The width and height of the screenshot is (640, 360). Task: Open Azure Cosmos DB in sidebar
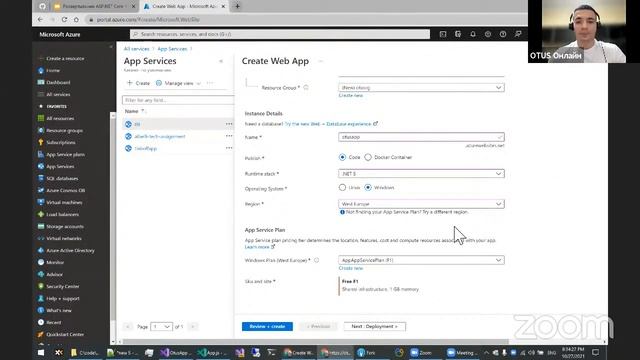coord(65,190)
